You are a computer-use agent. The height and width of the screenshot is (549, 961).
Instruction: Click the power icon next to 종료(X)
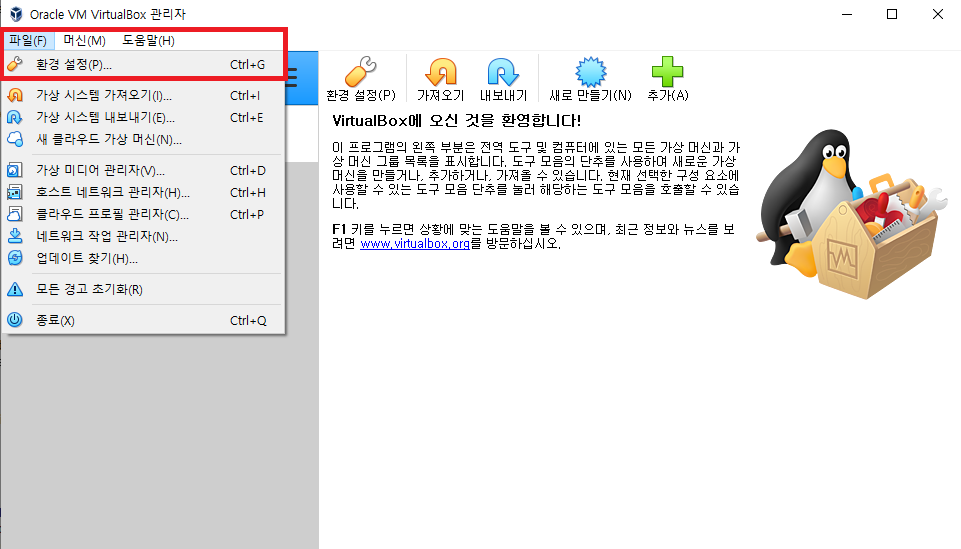[x=15, y=320]
